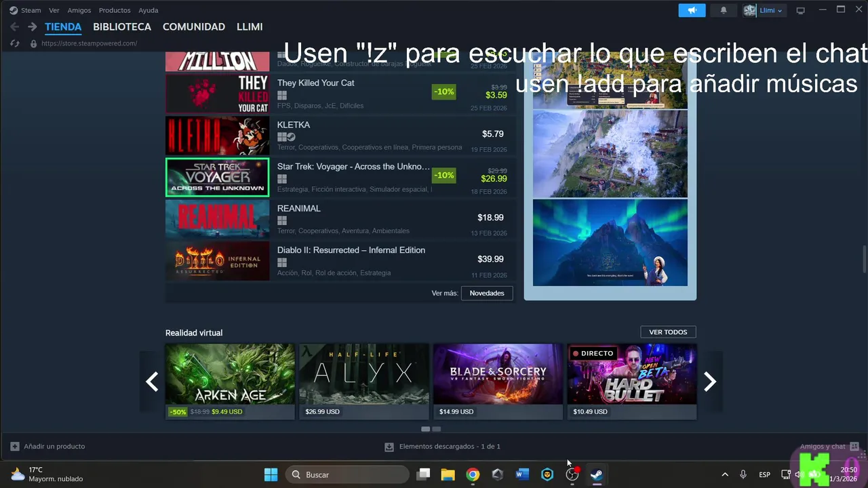Open the Hard Bullet card
Viewport: 868px width, 488px height.
632,382
